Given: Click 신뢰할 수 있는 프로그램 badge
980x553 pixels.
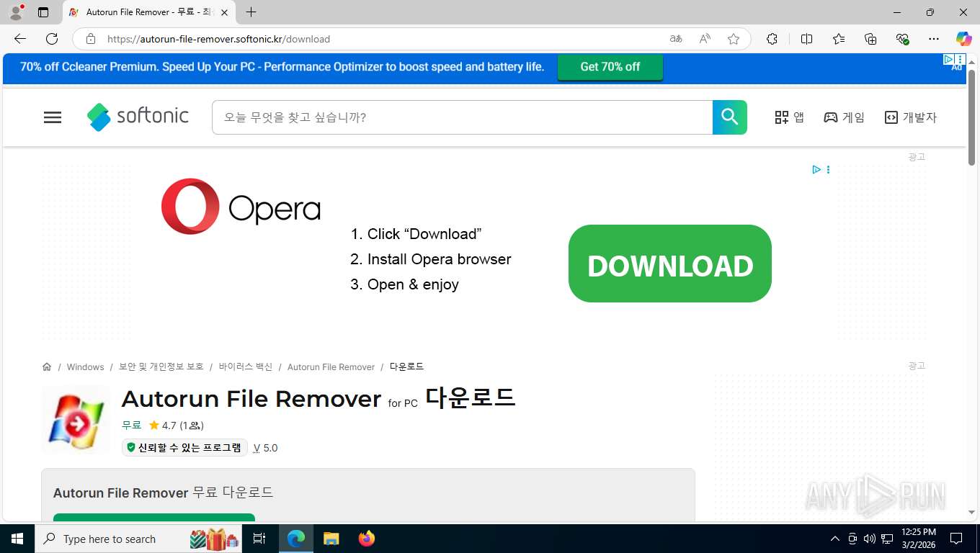Looking at the screenshot, I should [x=184, y=448].
